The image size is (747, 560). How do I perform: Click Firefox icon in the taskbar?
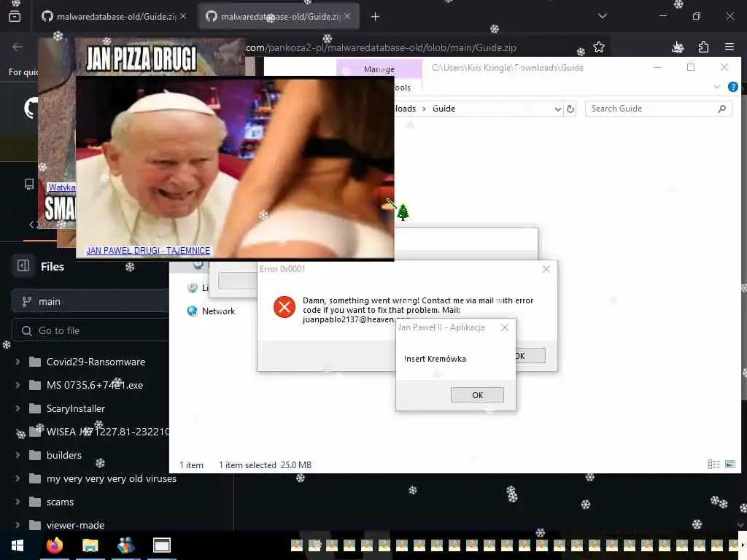(x=54, y=545)
